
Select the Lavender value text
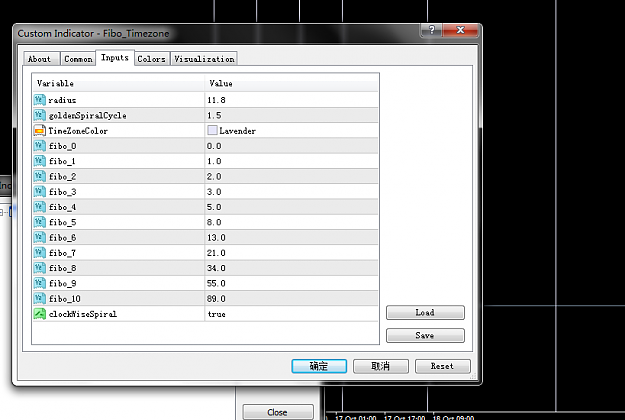[238, 131]
